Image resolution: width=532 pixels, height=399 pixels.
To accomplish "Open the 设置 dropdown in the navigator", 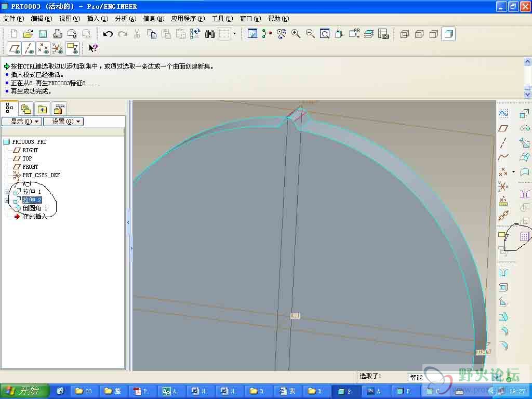I will pyautogui.click(x=63, y=122).
